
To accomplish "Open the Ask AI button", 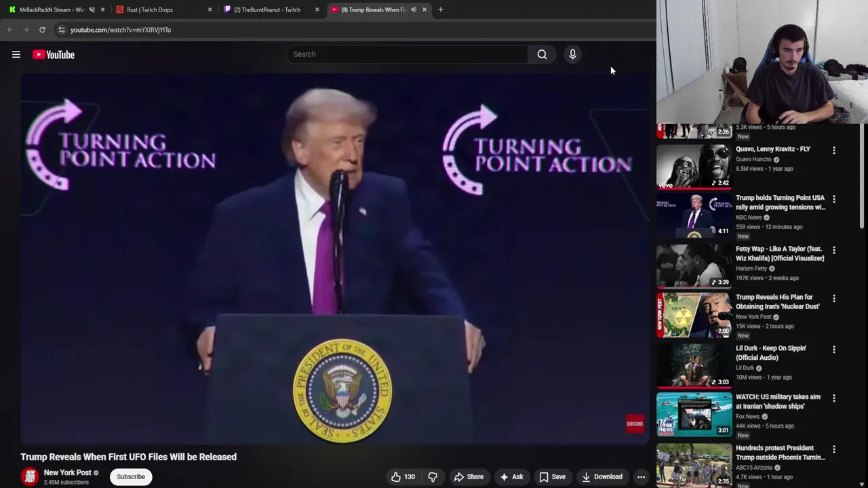I will click(511, 476).
